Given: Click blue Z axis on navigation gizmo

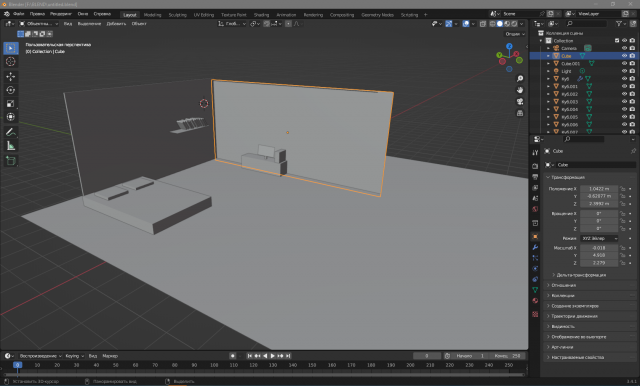Looking at the screenshot, I should coord(509,47).
